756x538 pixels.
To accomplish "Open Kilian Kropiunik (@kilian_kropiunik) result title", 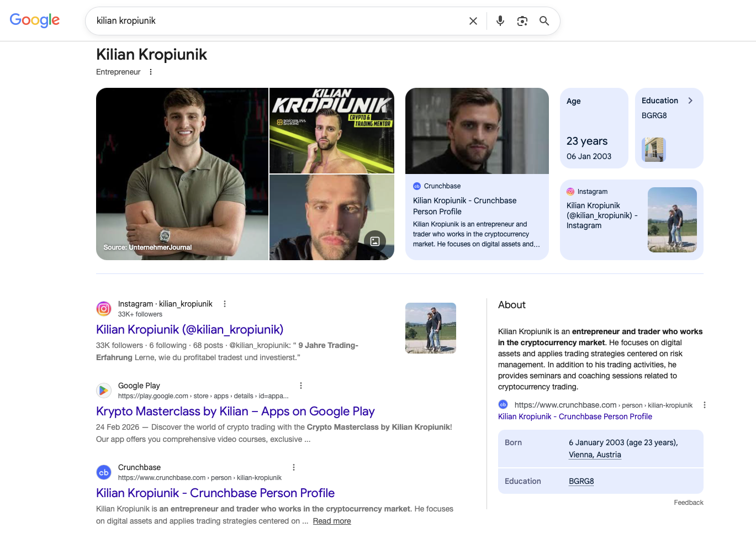I will (x=189, y=330).
